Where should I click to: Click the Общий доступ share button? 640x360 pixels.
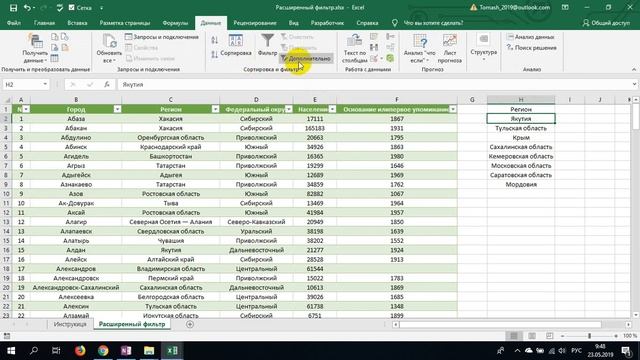(606, 23)
